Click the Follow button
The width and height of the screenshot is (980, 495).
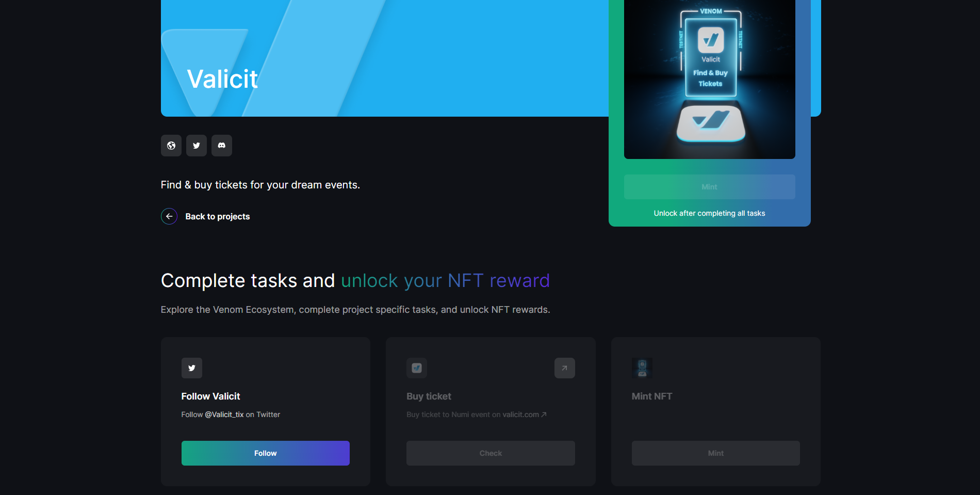tap(266, 453)
